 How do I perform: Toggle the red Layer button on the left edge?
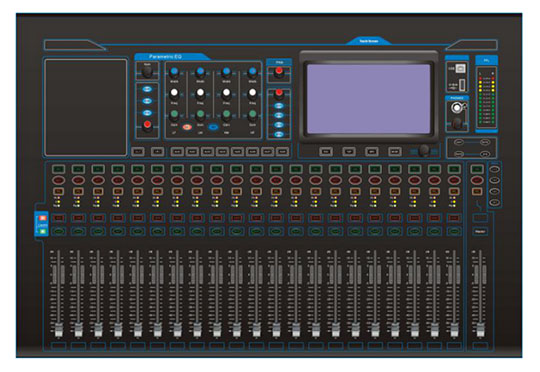tap(43, 218)
